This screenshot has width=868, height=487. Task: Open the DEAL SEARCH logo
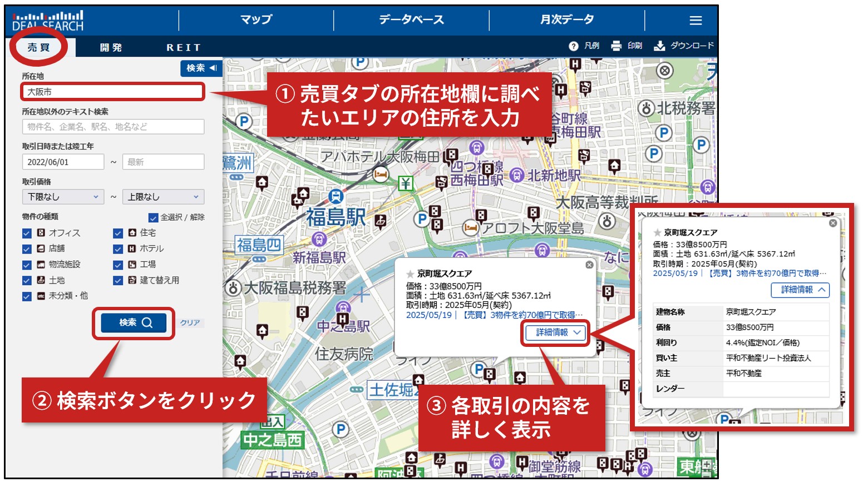(48, 21)
